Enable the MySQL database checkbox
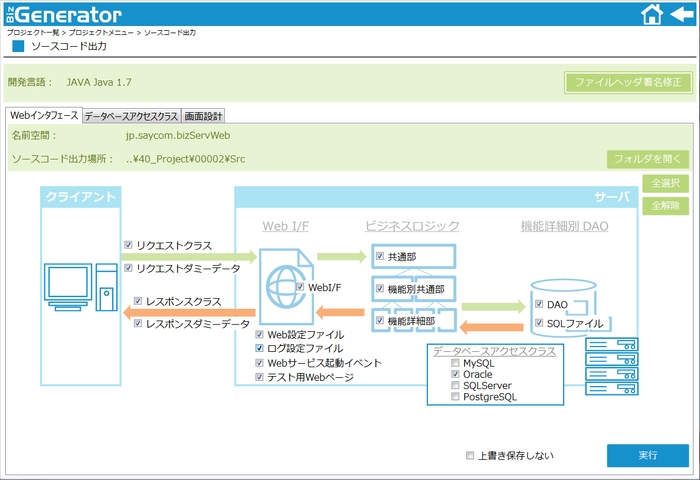The width and height of the screenshot is (700, 480). [456, 363]
